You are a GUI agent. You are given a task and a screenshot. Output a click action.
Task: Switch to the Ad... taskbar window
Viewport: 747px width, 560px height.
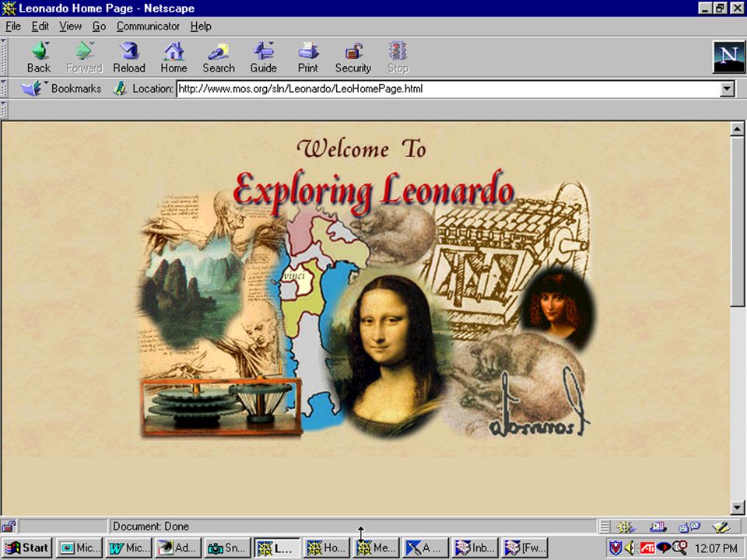click(177, 548)
